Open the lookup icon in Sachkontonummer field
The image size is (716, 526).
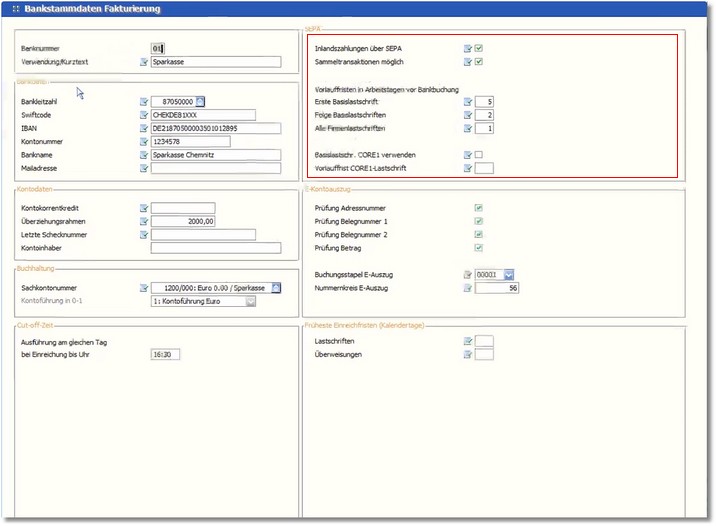click(277, 287)
